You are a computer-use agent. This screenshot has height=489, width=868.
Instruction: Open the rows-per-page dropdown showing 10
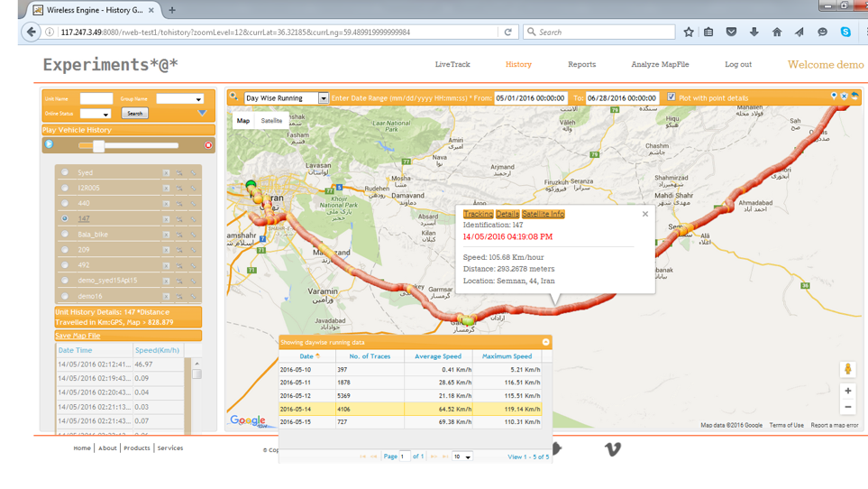coord(462,457)
